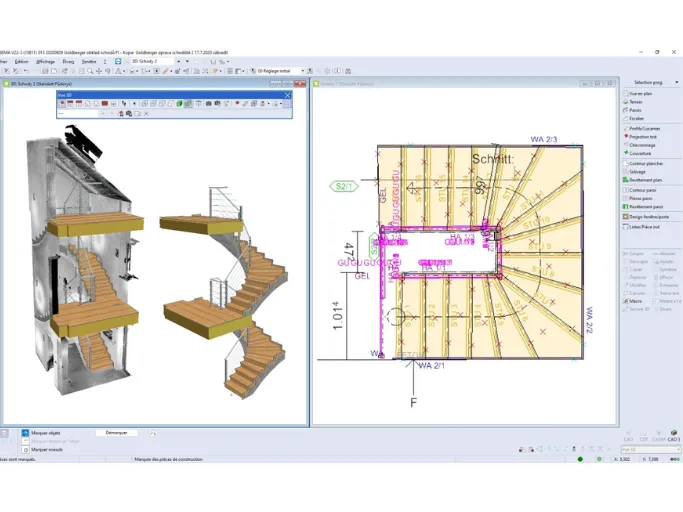Click the Démarquer button
683x512 pixels.
(x=117, y=433)
